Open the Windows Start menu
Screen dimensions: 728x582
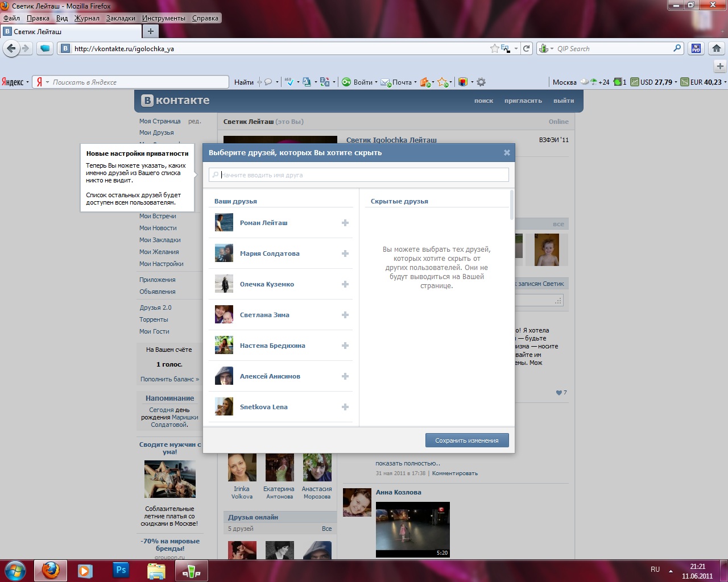[x=15, y=570]
